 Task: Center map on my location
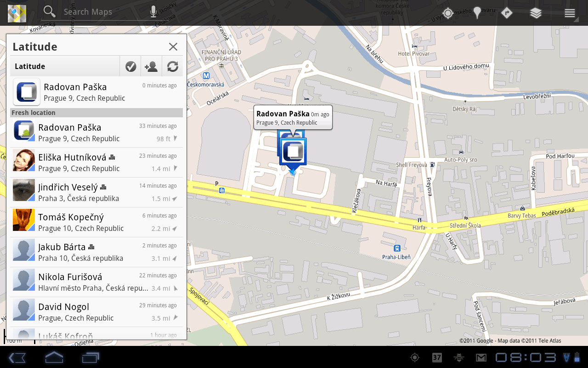(x=447, y=13)
